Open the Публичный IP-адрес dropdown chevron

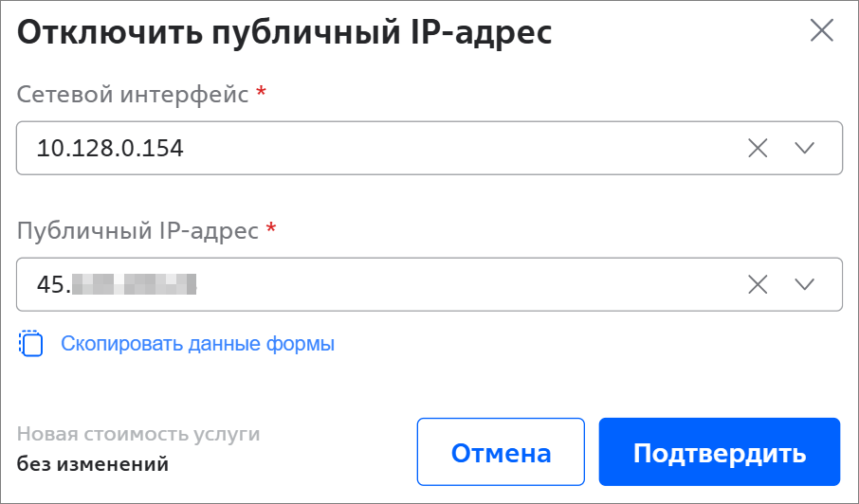tap(804, 284)
